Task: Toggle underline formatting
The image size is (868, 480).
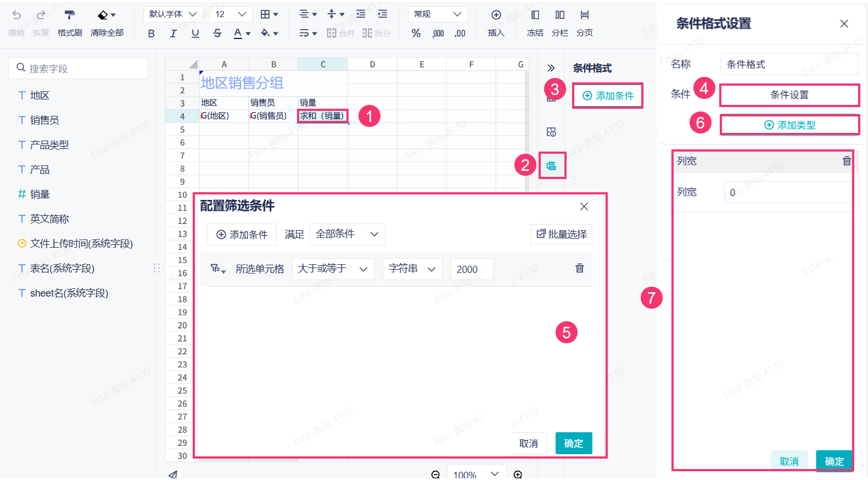Action: pyautogui.click(x=195, y=34)
